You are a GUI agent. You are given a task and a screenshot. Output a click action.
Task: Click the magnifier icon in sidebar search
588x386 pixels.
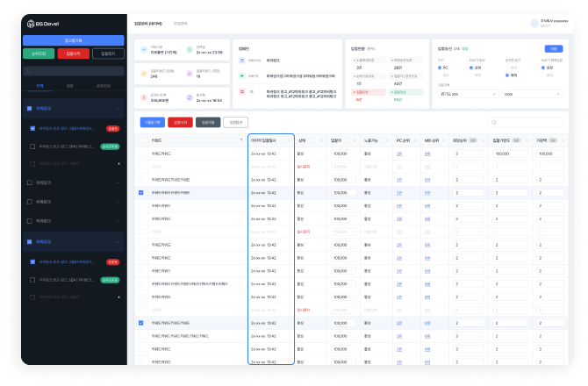click(x=29, y=71)
